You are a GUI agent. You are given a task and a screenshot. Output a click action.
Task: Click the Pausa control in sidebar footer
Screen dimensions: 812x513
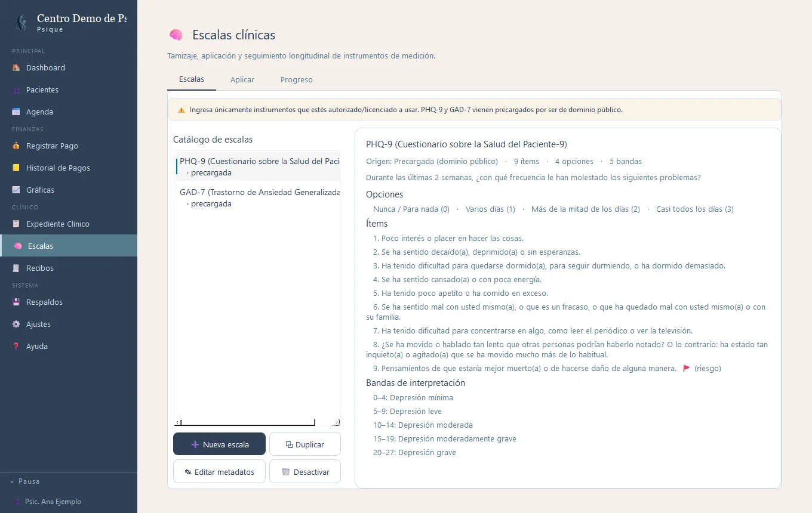click(x=26, y=481)
